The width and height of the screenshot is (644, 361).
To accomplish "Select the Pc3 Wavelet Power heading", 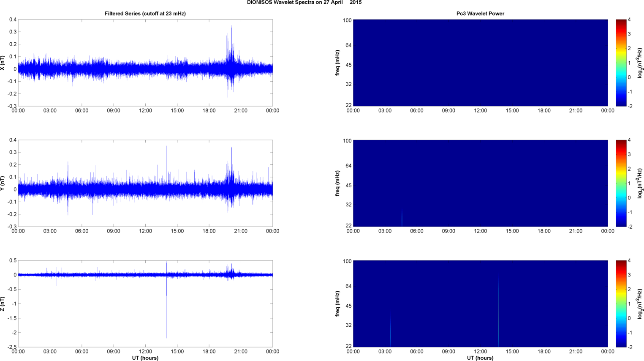I will click(x=480, y=14).
